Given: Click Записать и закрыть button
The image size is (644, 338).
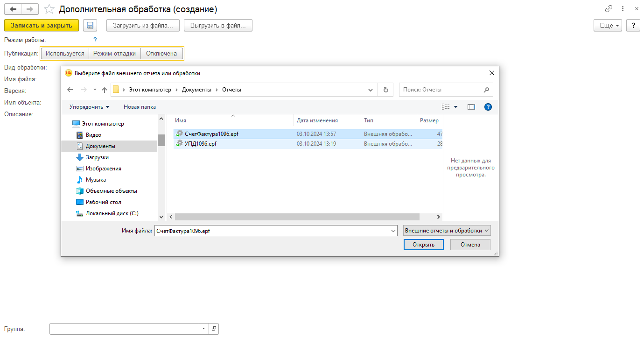Looking at the screenshot, I should point(42,26).
